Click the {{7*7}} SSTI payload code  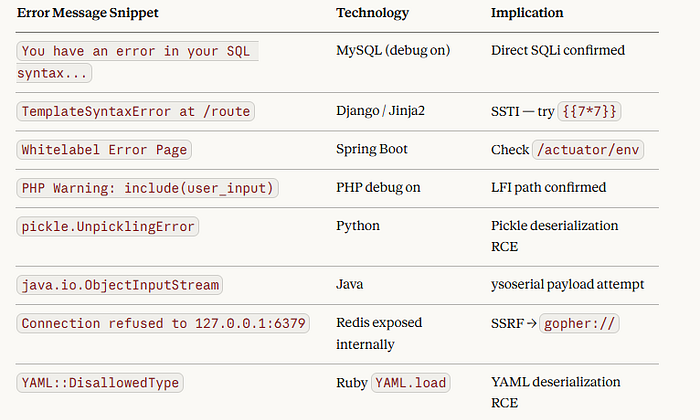(x=589, y=111)
